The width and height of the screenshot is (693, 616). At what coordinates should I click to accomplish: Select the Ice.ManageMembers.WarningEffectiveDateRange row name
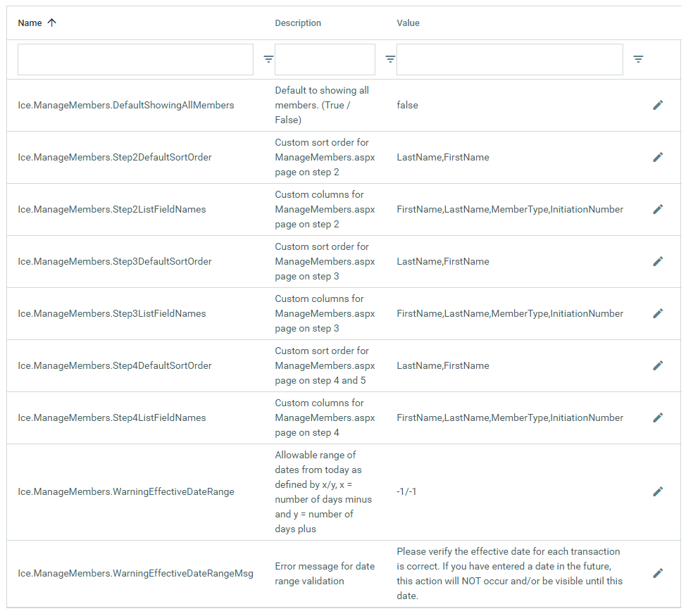pos(126,491)
